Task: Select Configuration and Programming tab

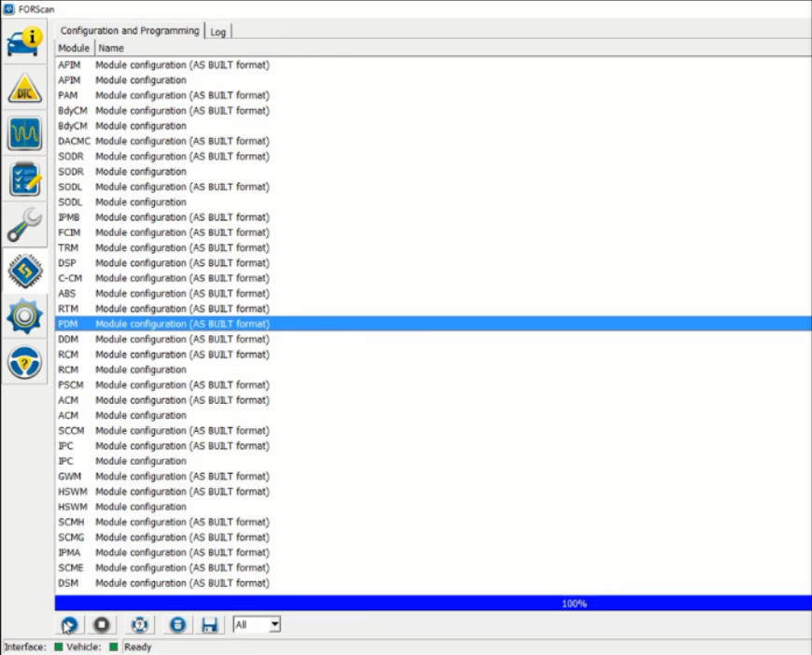Action: click(130, 31)
